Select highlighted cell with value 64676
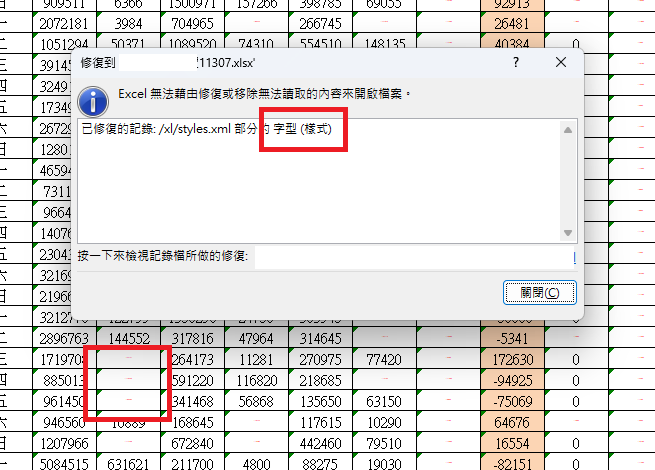This screenshot has width=655, height=470. pos(512,422)
